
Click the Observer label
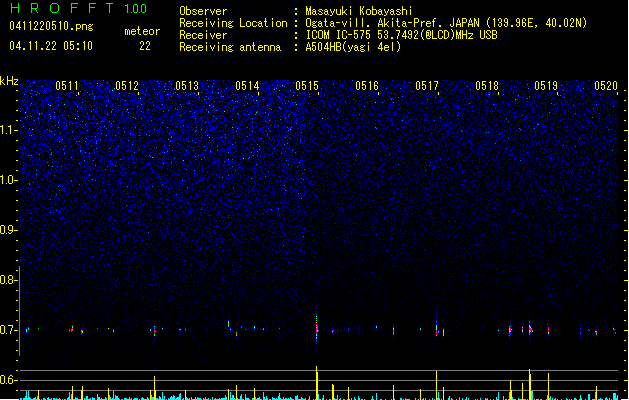click(203, 11)
